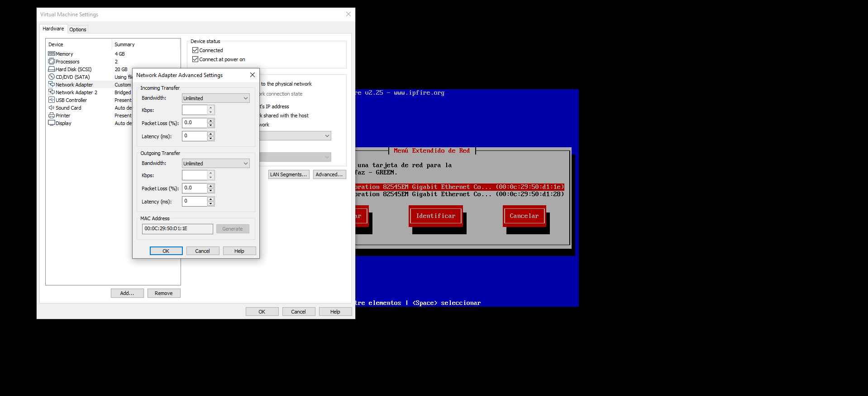Click Help in the Advanced Settings dialog
868x396 pixels.
(239, 251)
